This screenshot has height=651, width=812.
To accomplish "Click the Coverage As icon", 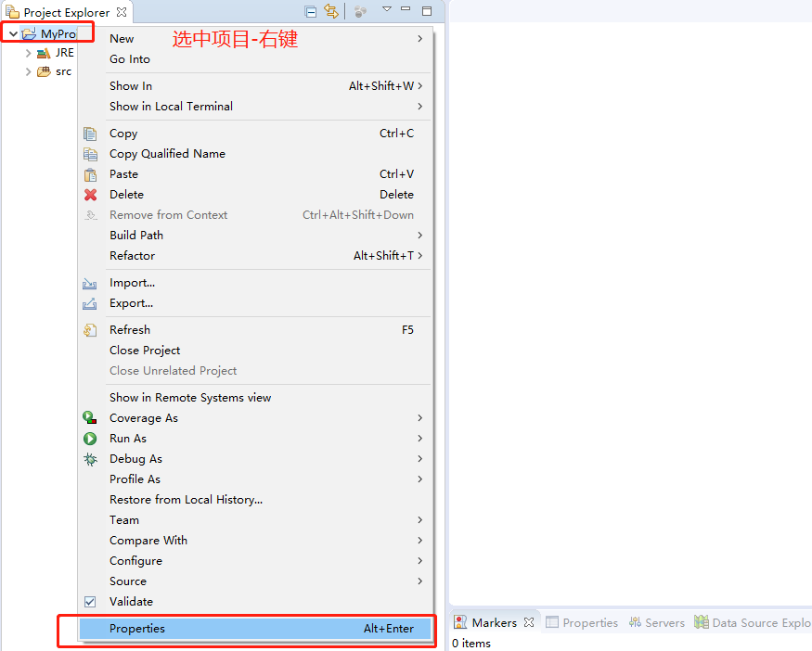I will click(90, 417).
